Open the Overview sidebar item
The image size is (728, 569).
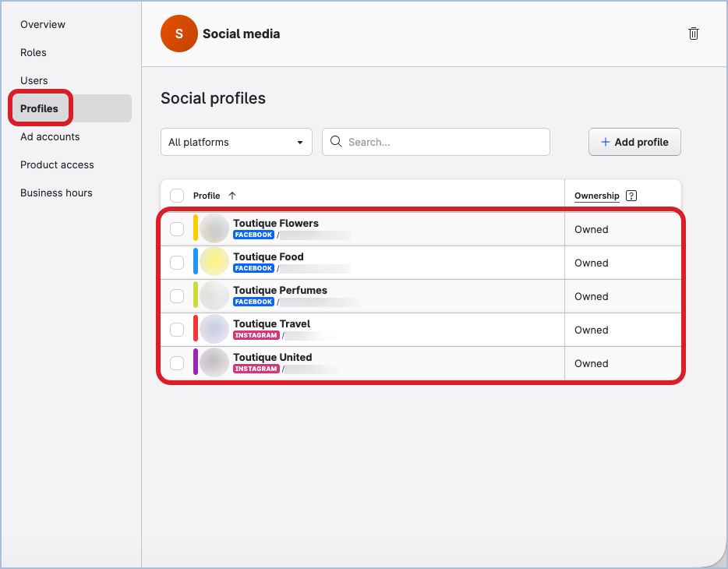43,24
